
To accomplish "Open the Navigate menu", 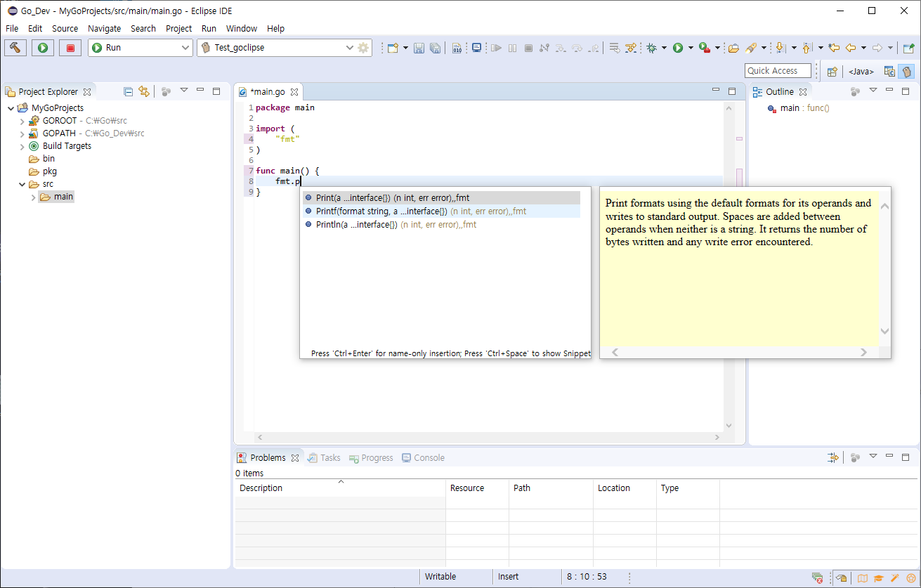I will [x=104, y=28].
